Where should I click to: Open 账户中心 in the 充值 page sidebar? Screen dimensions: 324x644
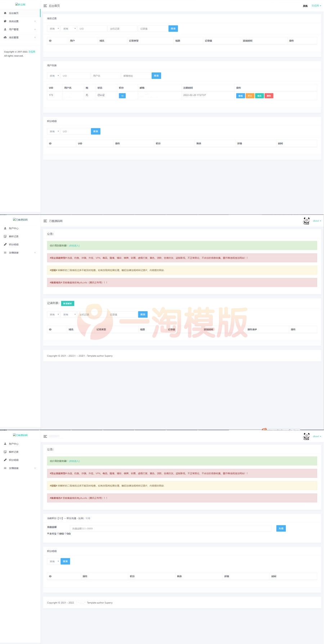[x=14, y=444]
